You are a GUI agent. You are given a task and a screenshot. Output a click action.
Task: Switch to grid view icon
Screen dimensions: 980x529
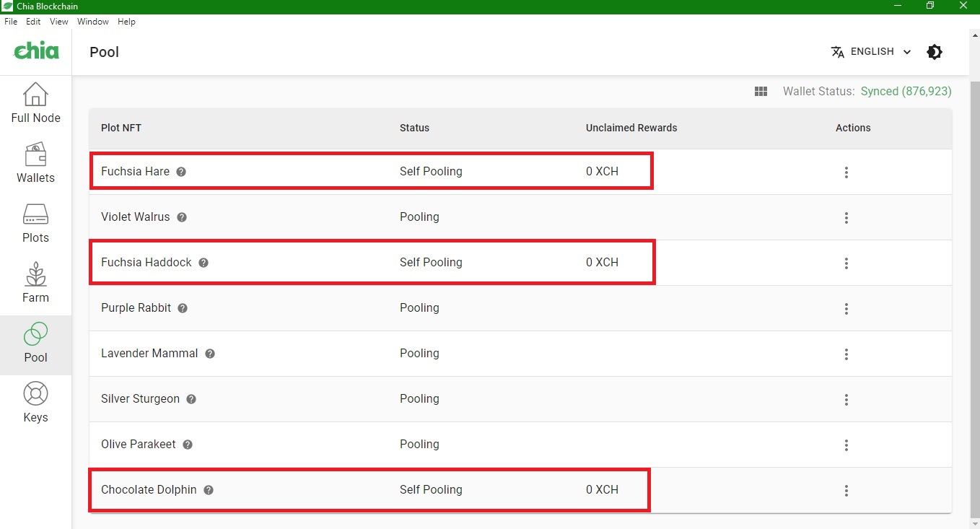[761, 92]
